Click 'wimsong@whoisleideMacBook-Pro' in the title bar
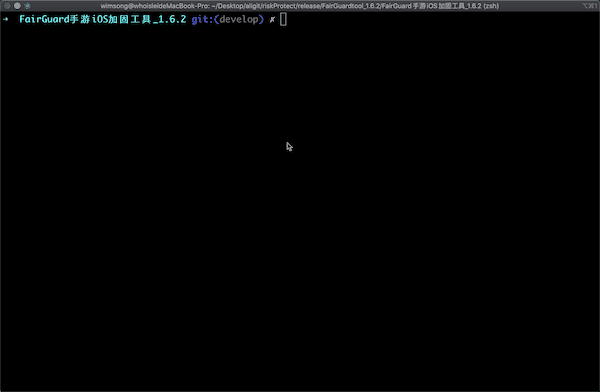The width and height of the screenshot is (600, 392). click(x=154, y=6)
